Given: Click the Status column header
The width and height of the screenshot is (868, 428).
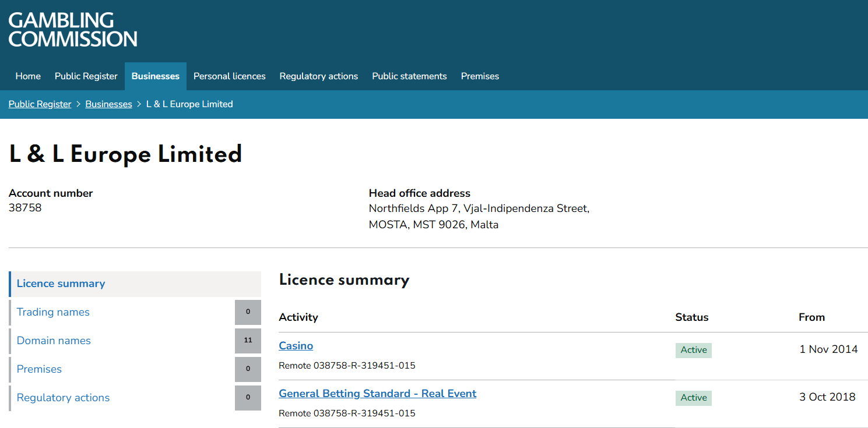Looking at the screenshot, I should pos(692,317).
